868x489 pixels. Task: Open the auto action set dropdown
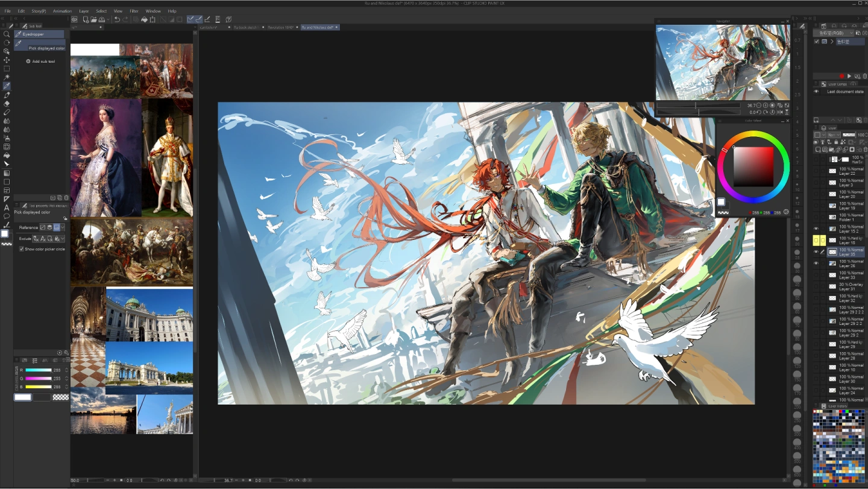click(834, 33)
